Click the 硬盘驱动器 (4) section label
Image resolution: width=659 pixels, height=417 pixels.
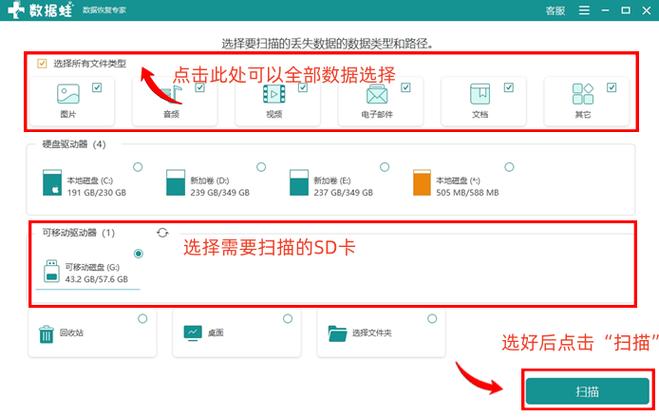coord(74,145)
